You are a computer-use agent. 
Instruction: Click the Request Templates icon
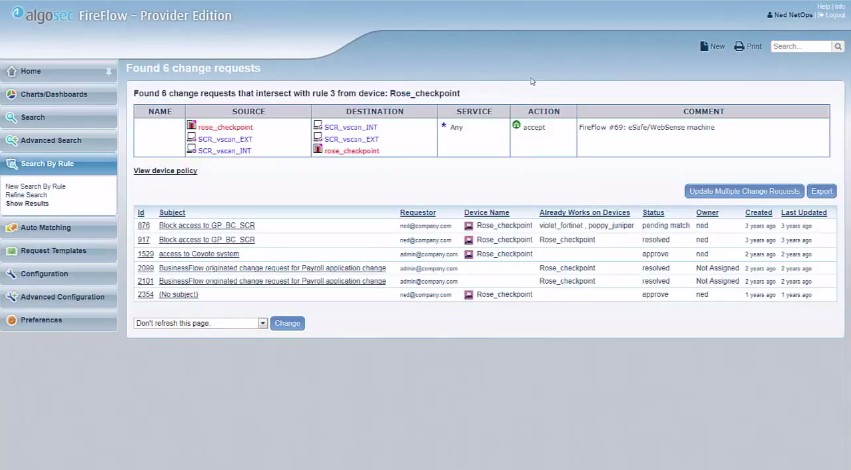[x=11, y=251]
